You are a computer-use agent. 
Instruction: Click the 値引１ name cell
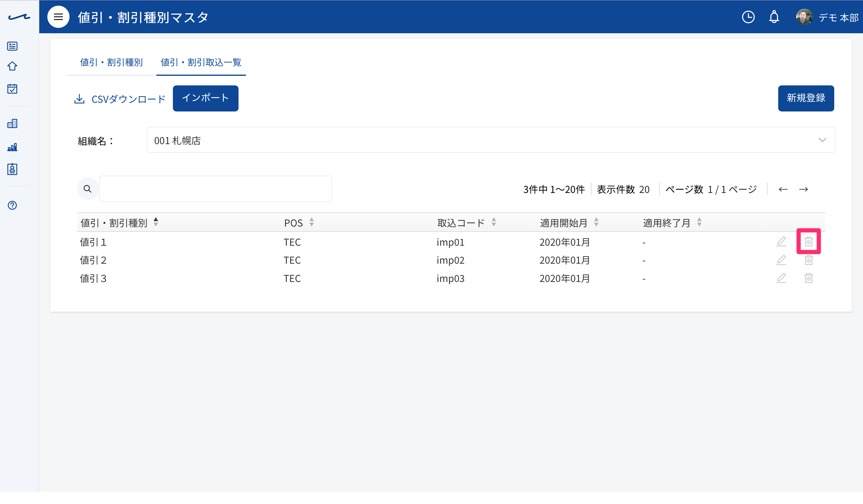(x=93, y=242)
